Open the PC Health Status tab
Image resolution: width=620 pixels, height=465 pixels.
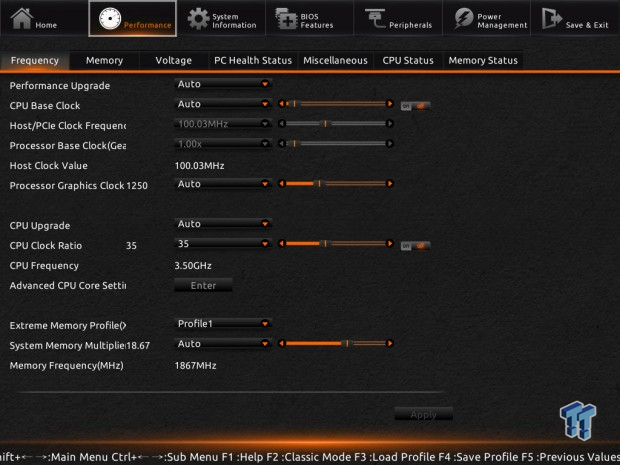coord(253,60)
